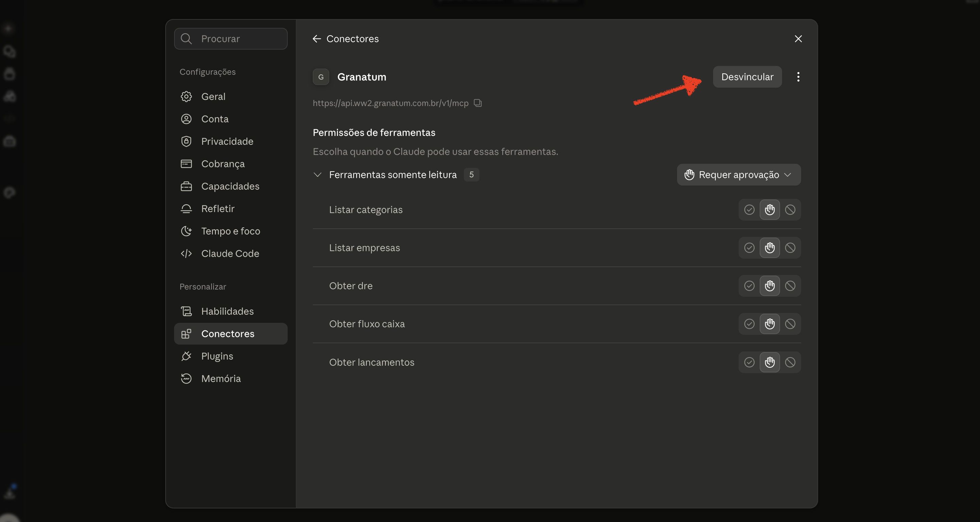The height and width of the screenshot is (522, 980).
Task: Require approval for Obter lancamentos
Action: tap(770, 362)
